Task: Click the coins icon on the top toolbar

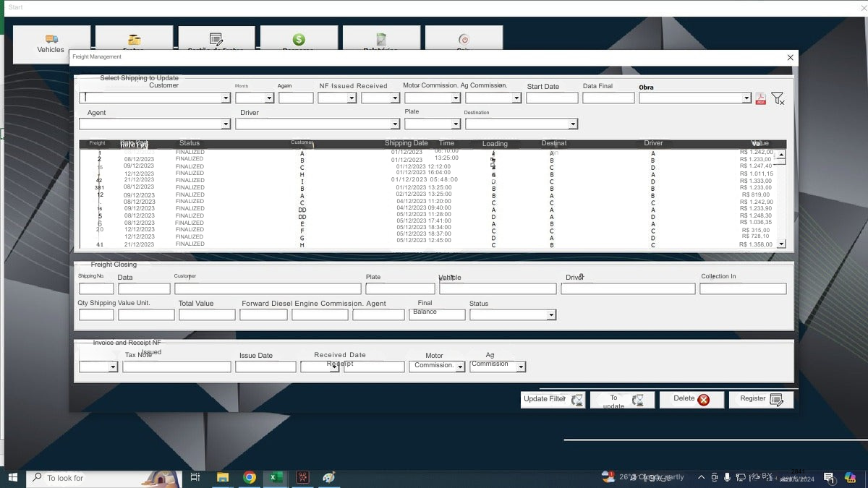Action: pyautogui.click(x=134, y=40)
